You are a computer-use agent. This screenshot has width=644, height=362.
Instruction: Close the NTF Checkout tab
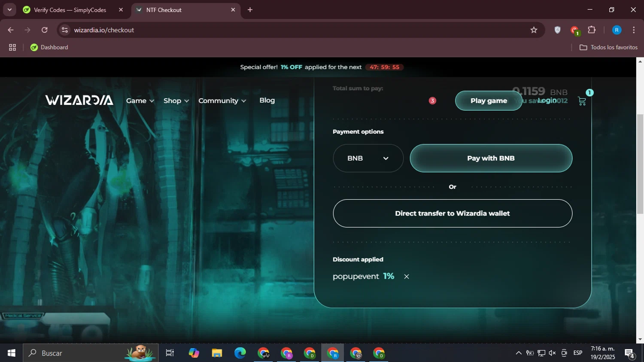pyautogui.click(x=233, y=10)
